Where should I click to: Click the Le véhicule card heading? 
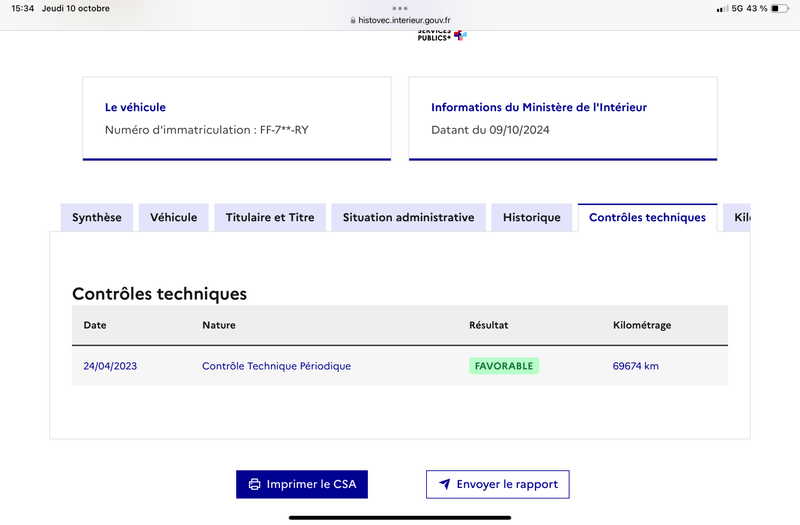coord(135,107)
